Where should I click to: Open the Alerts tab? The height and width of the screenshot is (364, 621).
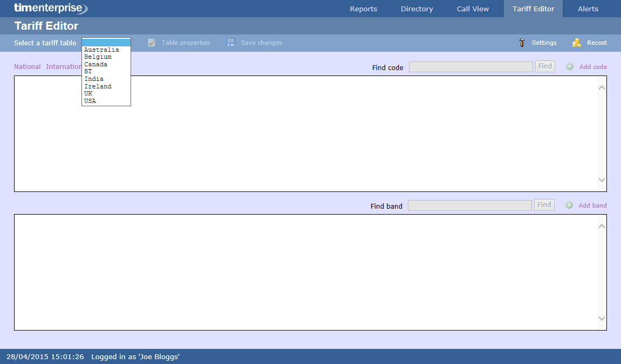[588, 9]
